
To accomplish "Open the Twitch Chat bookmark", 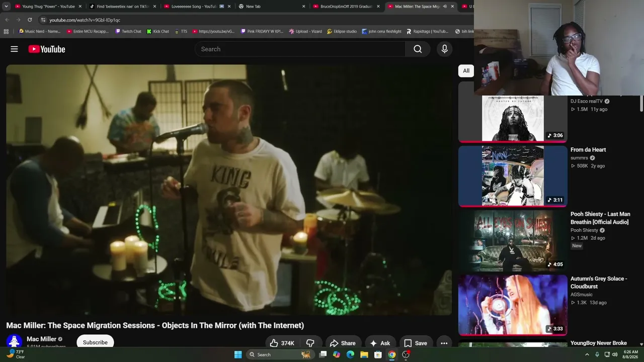I will [128, 31].
